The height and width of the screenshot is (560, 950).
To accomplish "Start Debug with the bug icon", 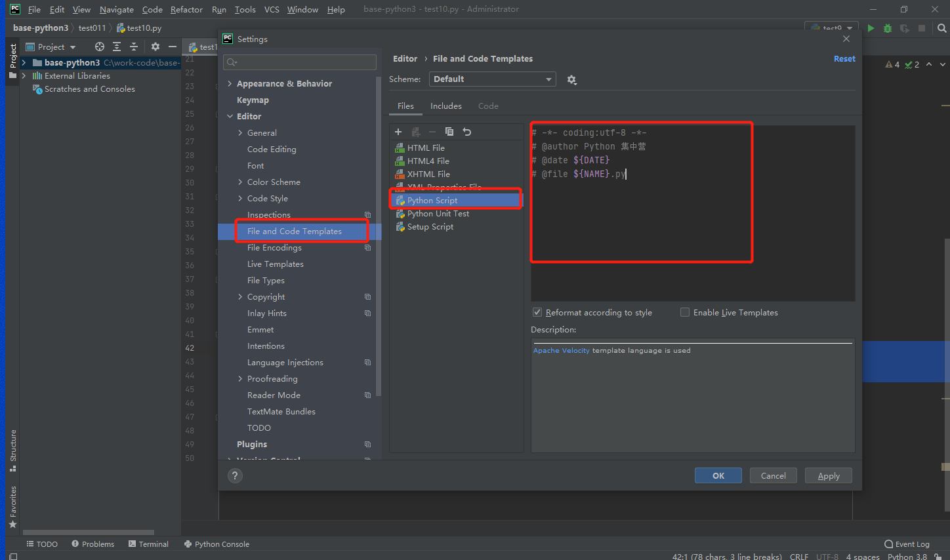I will click(x=888, y=28).
